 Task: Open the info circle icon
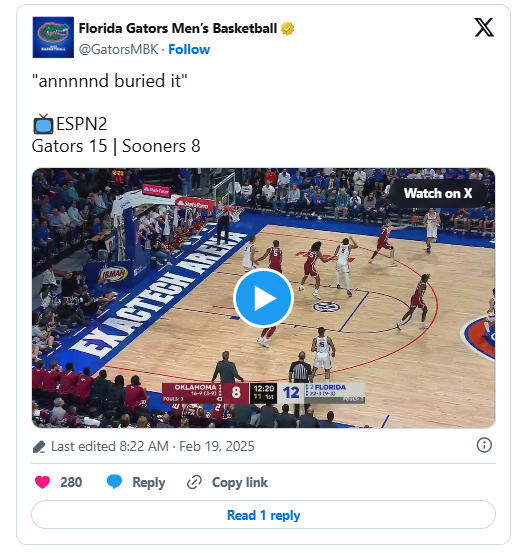coord(484,445)
